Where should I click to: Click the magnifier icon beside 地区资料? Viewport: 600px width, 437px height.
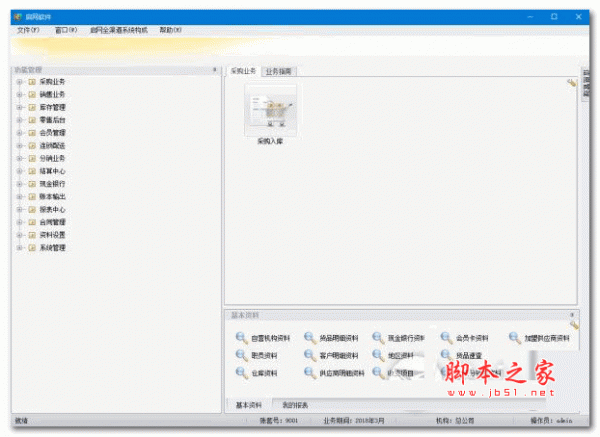[378, 355]
